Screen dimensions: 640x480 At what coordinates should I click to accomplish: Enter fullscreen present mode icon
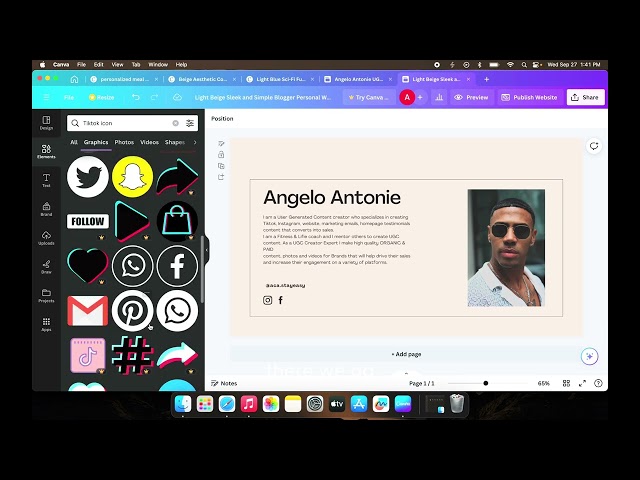(x=582, y=383)
